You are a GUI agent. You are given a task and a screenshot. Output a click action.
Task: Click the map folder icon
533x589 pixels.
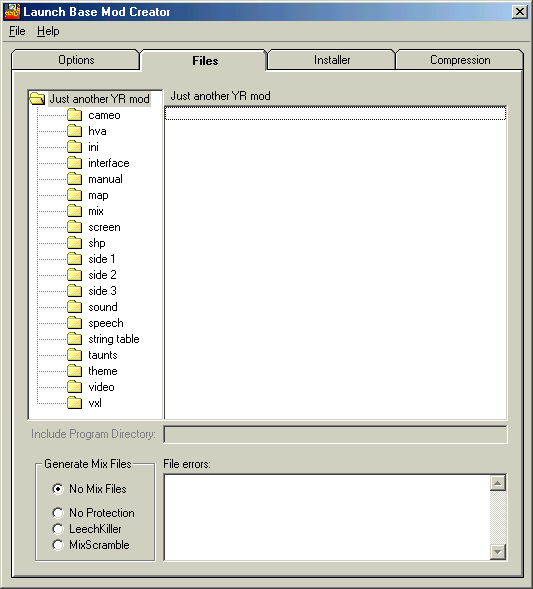pyautogui.click(x=75, y=195)
